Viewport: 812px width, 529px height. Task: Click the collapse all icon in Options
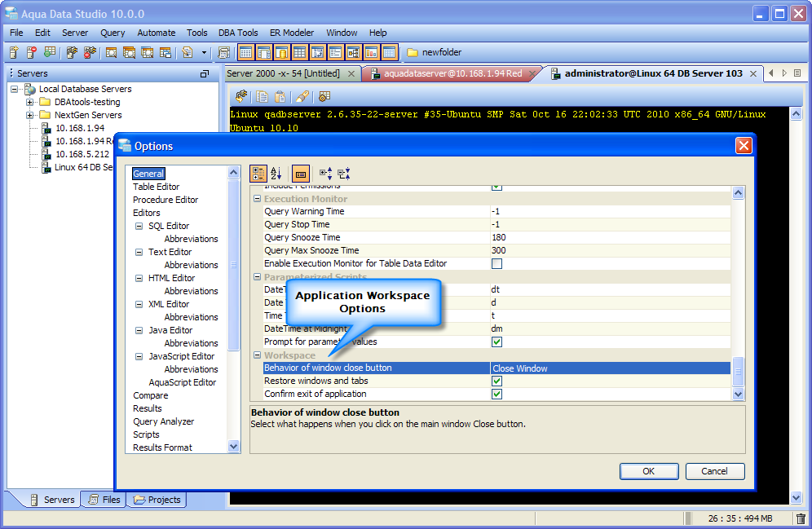(344, 174)
